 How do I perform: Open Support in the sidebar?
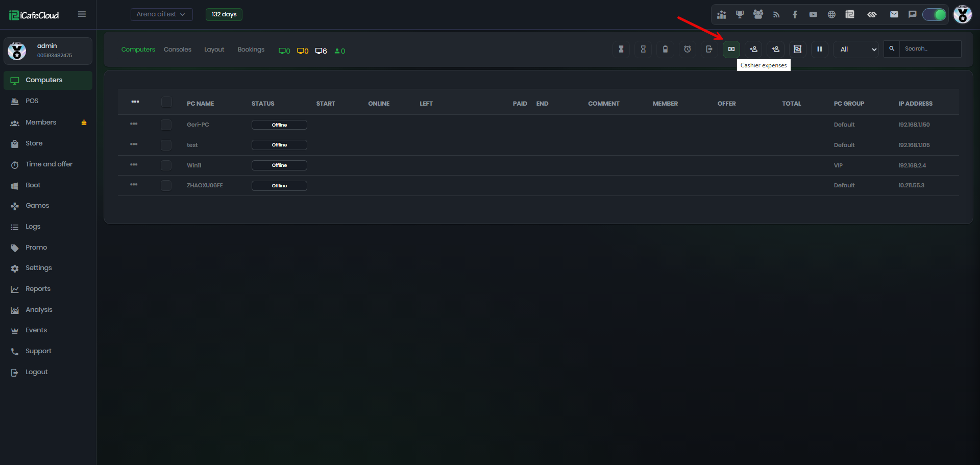(x=48, y=351)
